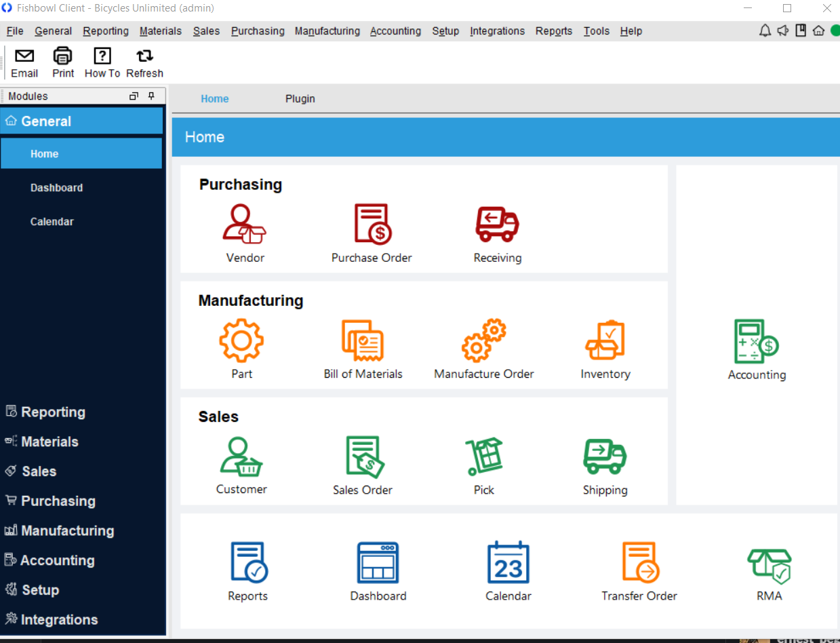The height and width of the screenshot is (643, 840).
Task: Open the Purchase Order icon
Action: point(373,224)
